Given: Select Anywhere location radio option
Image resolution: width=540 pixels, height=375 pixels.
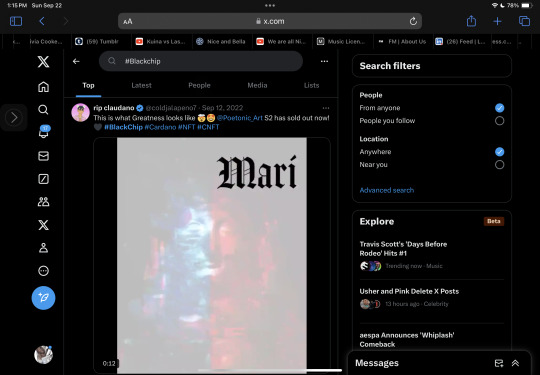Looking at the screenshot, I should point(499,152).
